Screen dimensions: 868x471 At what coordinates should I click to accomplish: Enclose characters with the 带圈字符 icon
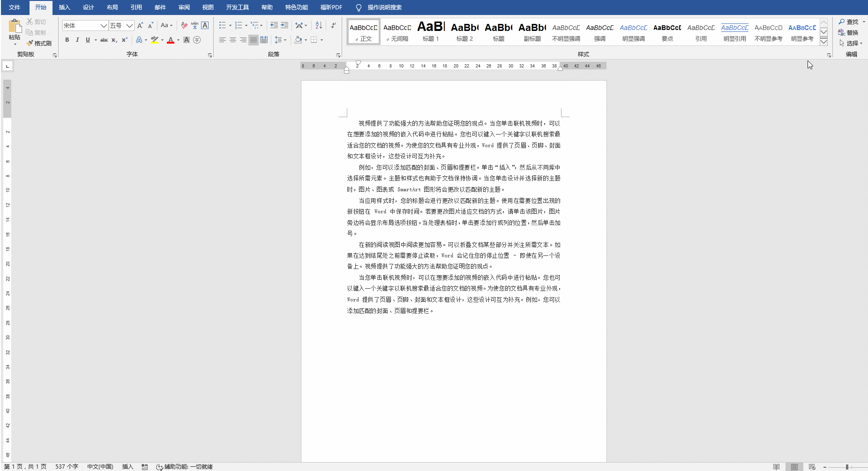click(x=197, y=40)
